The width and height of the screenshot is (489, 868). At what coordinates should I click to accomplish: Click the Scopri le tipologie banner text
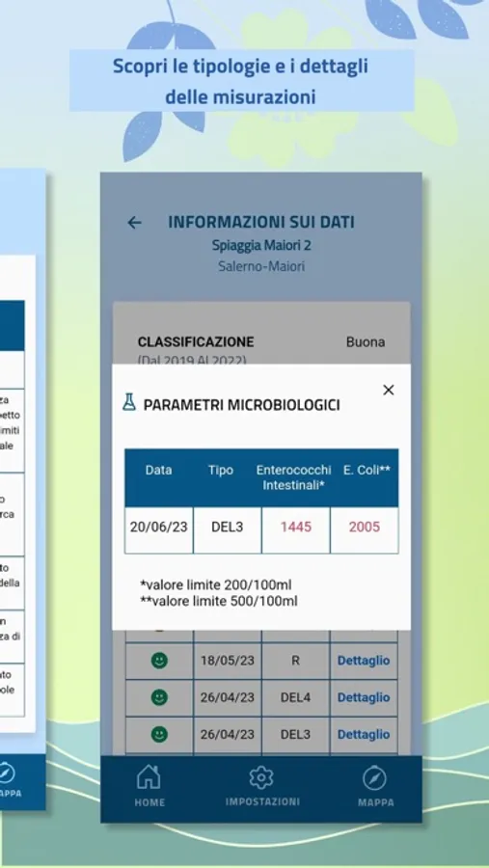point(241,81)
